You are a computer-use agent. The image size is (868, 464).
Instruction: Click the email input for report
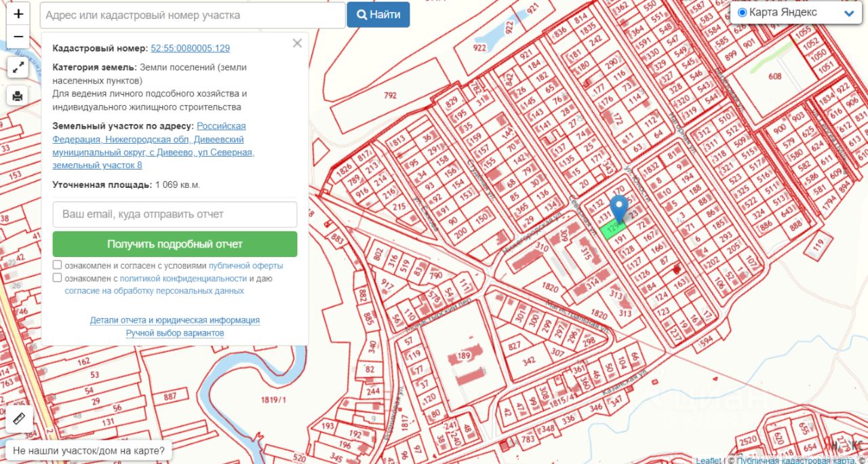(175, 214)
